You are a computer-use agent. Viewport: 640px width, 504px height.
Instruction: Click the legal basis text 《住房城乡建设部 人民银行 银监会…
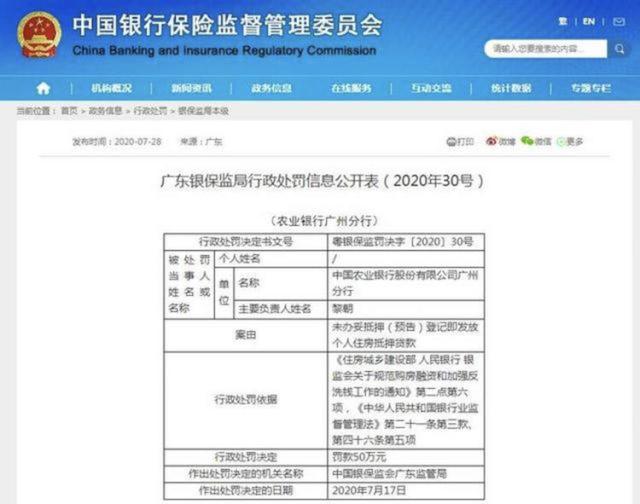pos(406,400)
